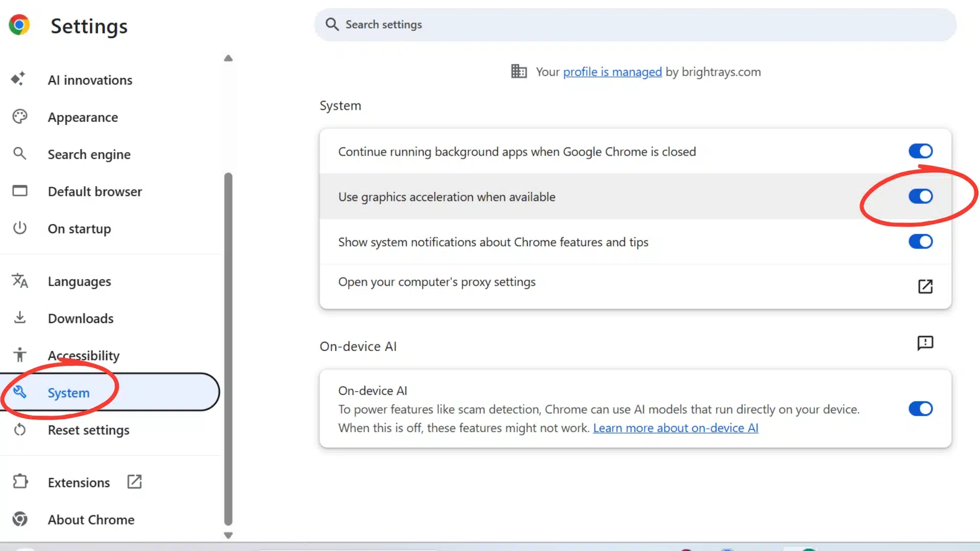
Task: Click 'Continue running background apps' label text
Action: (517, 152)
